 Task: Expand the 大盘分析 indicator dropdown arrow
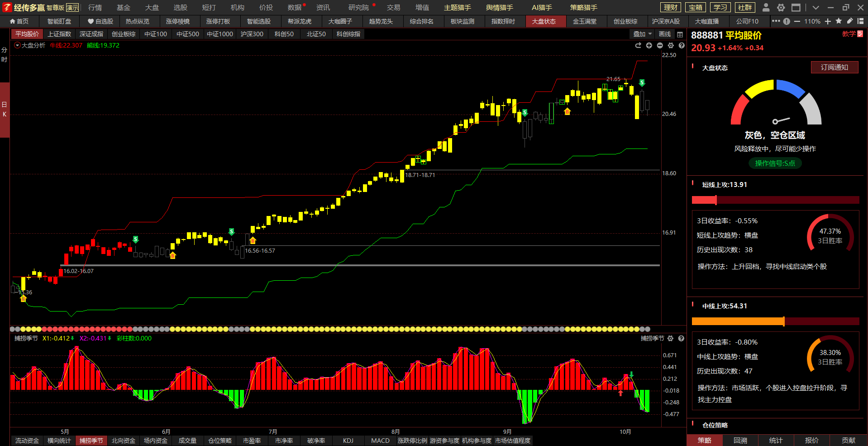(17, 45)
